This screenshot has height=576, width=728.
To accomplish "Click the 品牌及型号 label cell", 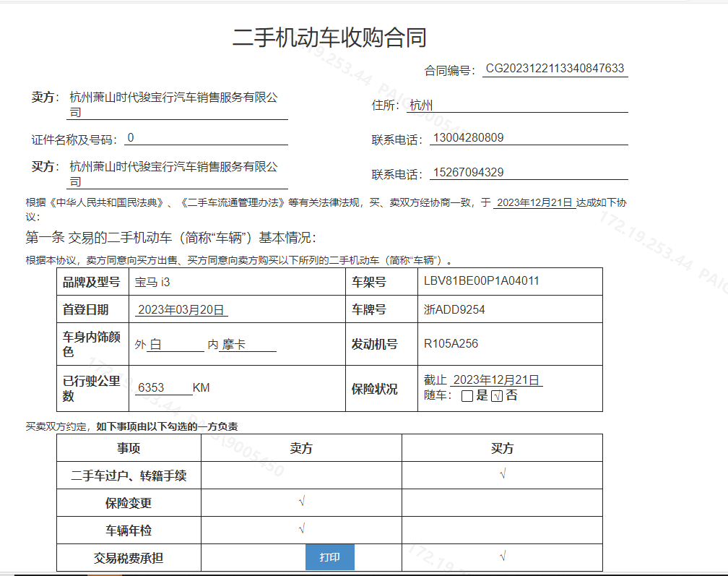I will coord(93,282).
